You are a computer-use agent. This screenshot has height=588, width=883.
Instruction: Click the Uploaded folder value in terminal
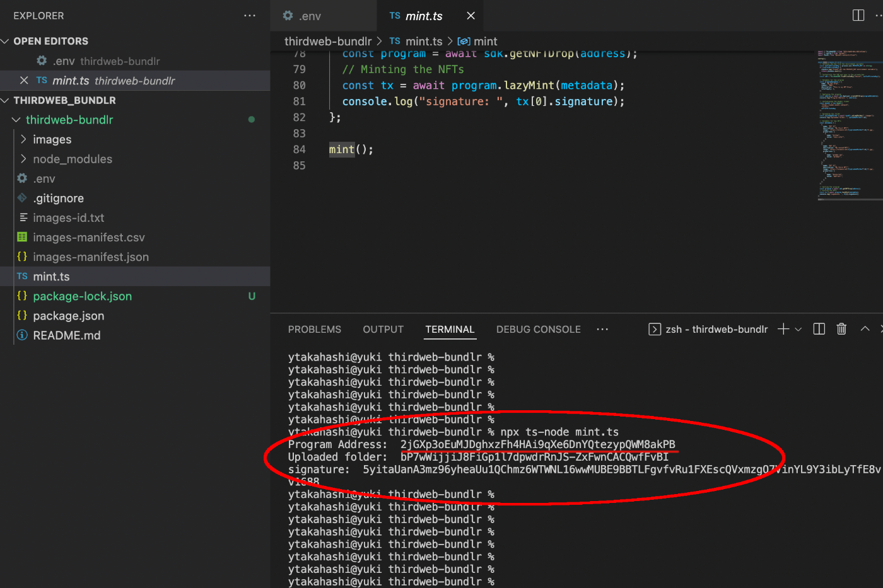534,457
